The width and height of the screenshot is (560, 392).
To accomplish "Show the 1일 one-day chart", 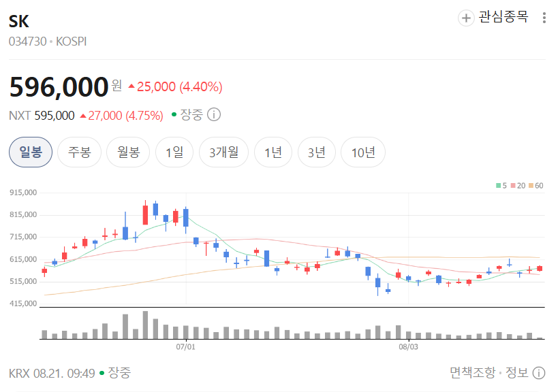I will coord(174,152).
